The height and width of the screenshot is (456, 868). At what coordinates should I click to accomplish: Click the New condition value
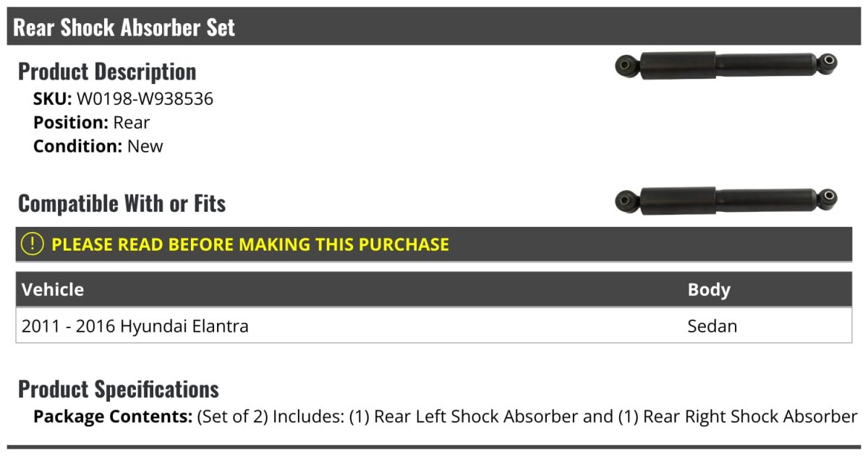(145, 146)
